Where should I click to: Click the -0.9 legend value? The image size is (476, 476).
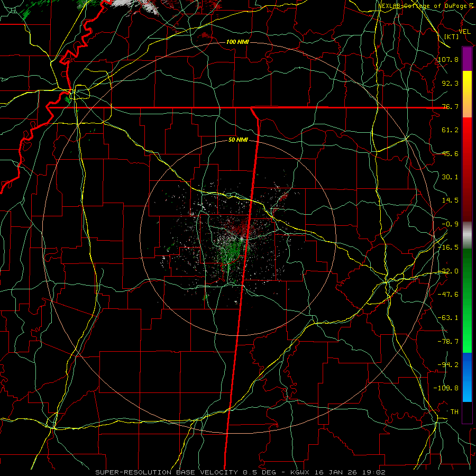click(450, 224)
